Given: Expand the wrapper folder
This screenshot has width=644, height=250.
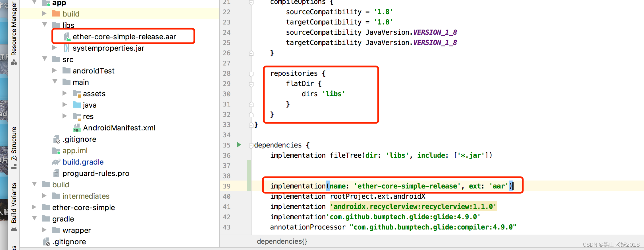Looking at the screenshot, I should click(x=44, y=230).
